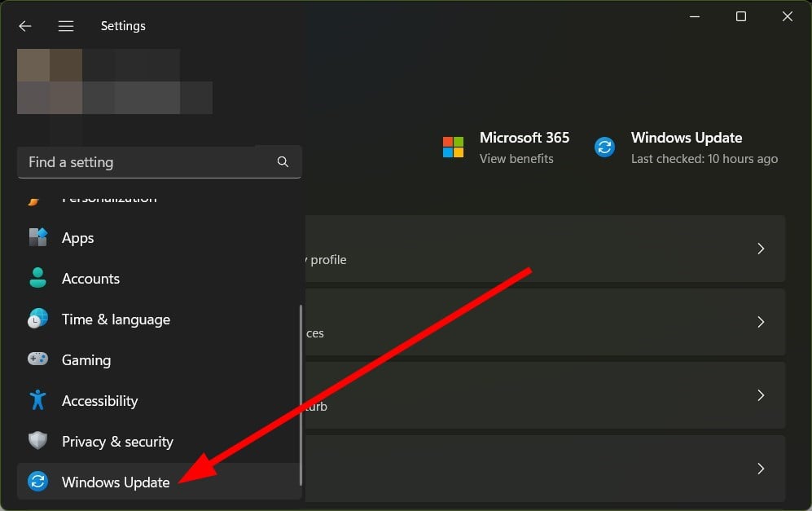812x511 pixels.
Task: Click the Gaming controller icon
Action: tap(37, 359)
